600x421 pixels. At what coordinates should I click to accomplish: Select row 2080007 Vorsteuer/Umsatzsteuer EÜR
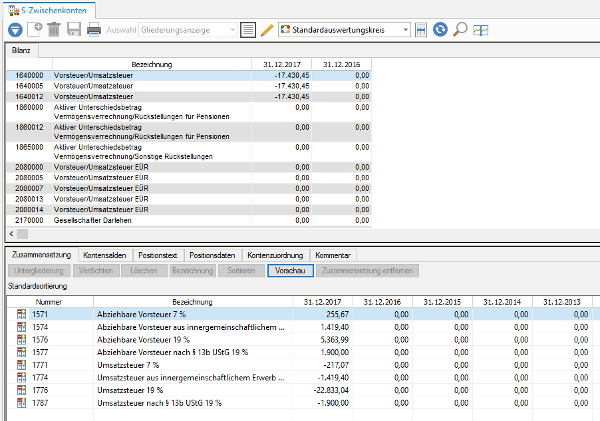(189, 189)
